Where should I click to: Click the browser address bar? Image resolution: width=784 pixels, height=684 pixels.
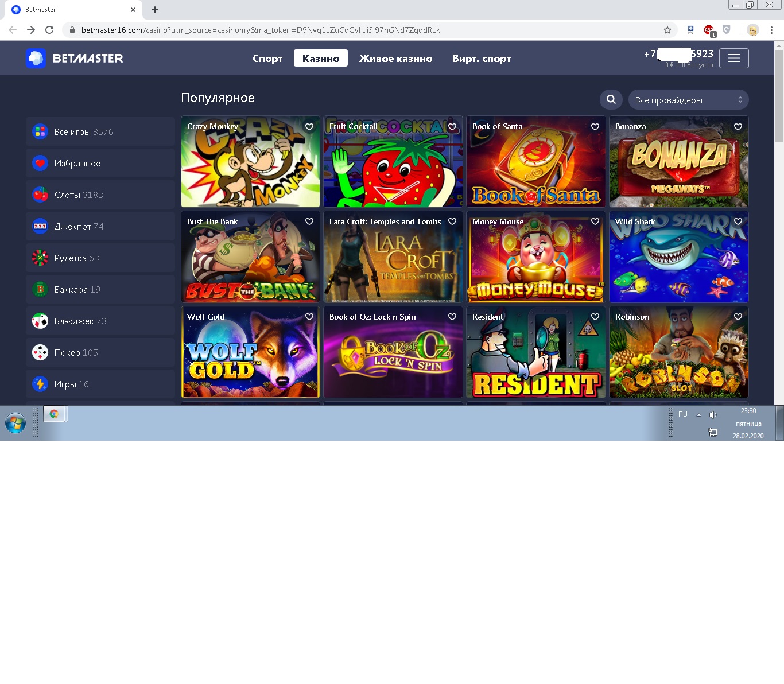click(x=367, y=30)
